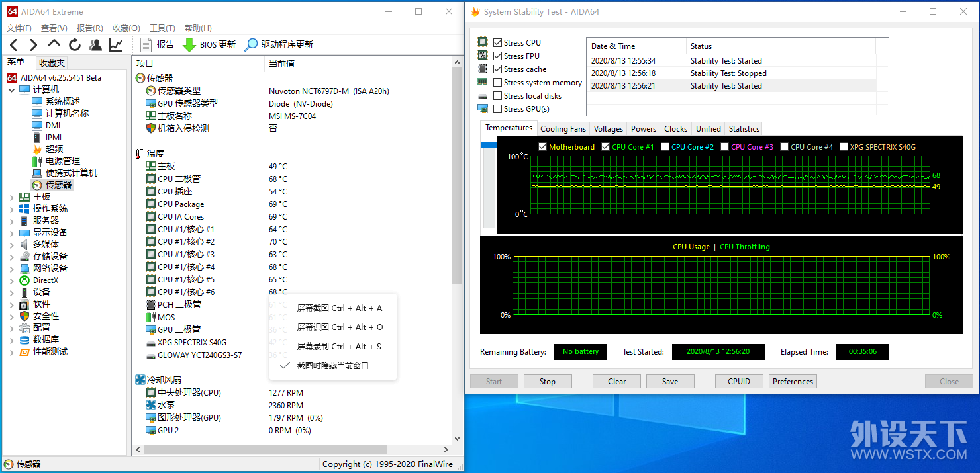
Task: Expand the 显示设备 tree node
Action: [x=11, y=232]
